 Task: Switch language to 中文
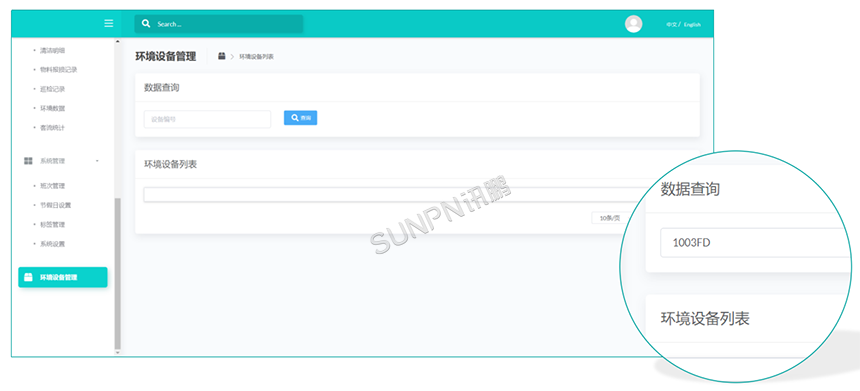click(672, 25)
